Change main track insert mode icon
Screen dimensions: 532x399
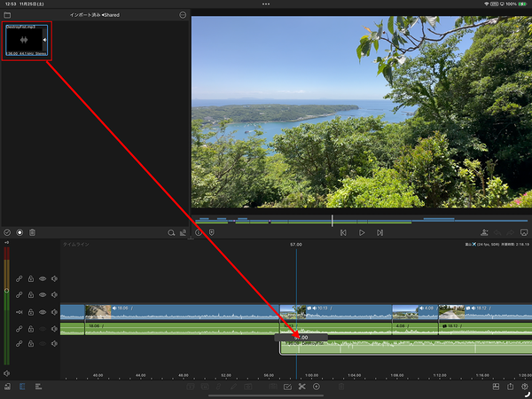(19, 312)
